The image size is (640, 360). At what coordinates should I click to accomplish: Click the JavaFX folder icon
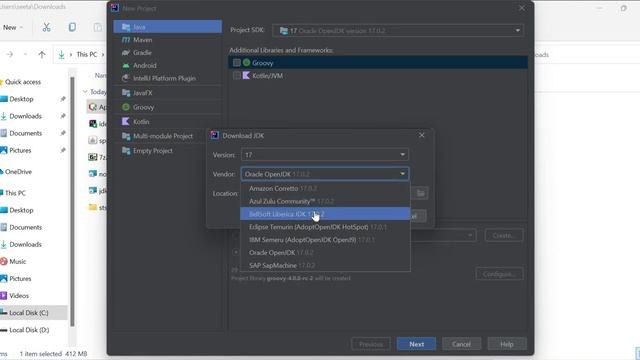pyautogui.click(x=126, y=93)
